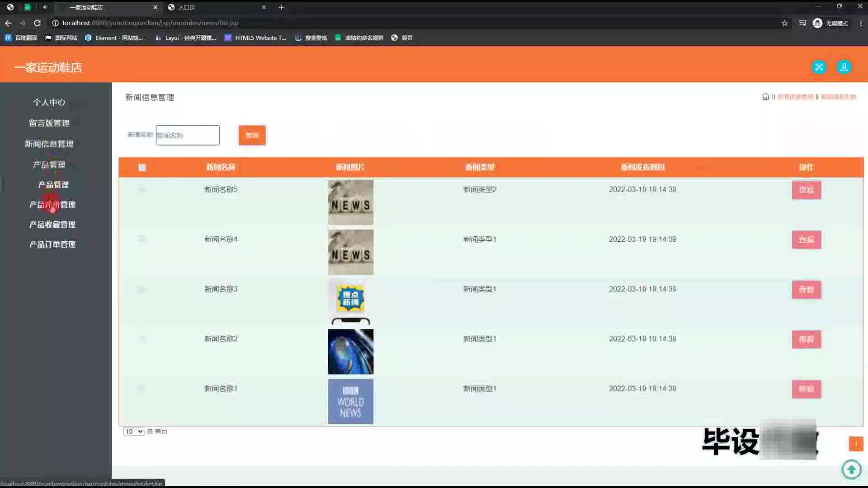
Task: Open a new browser tab with plus
Action: (x=281, y=7)
